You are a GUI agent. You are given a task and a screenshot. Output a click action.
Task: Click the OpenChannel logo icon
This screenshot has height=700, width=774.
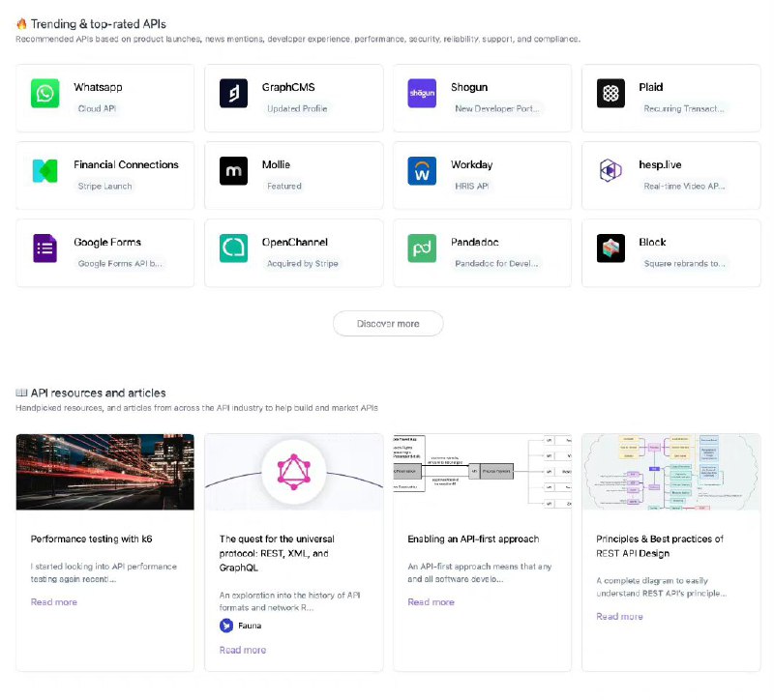232,249
